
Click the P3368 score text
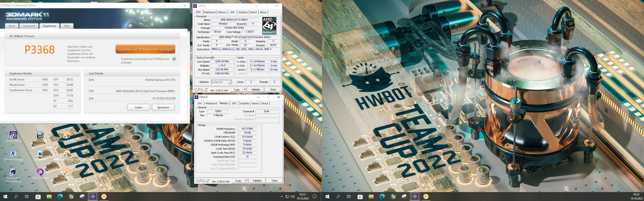coord(40,50)
